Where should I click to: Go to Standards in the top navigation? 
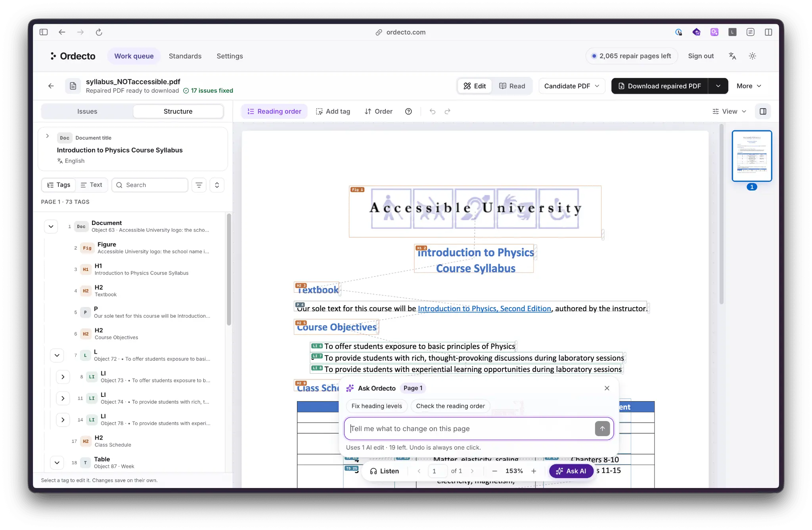pos(185,56)
